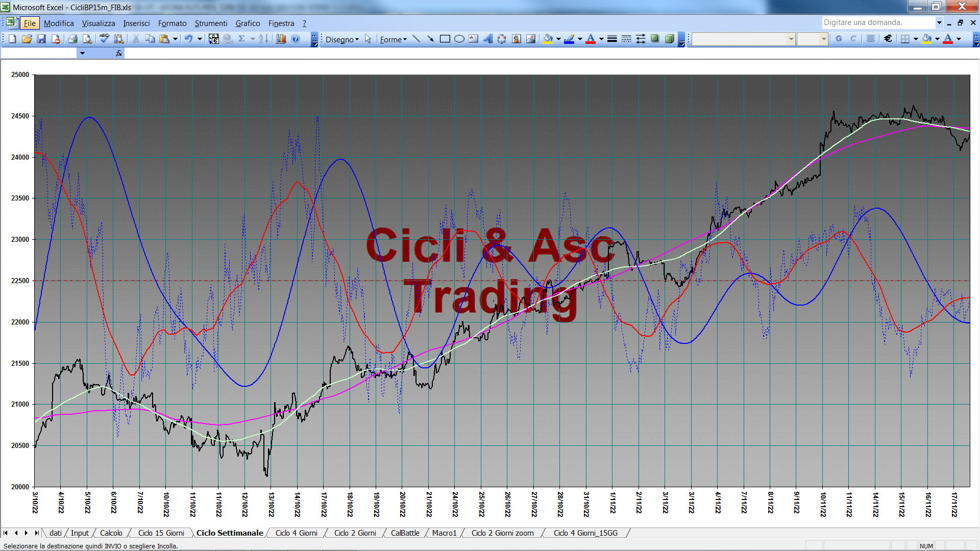Open the Modifica menu

(x=59, y=23)
